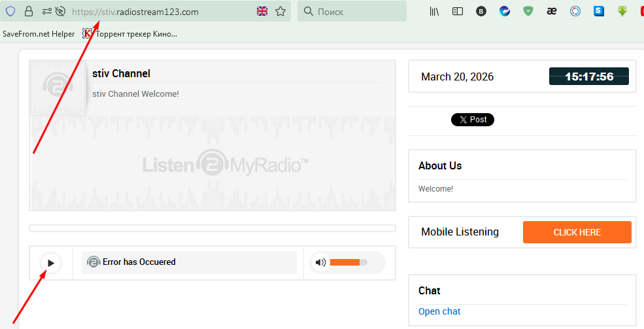Click the UK flag translate icon

[x=262, y=11]
